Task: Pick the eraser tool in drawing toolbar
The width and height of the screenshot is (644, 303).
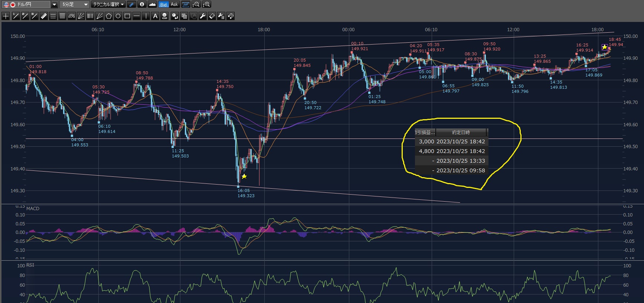Action: coord(212,16)
